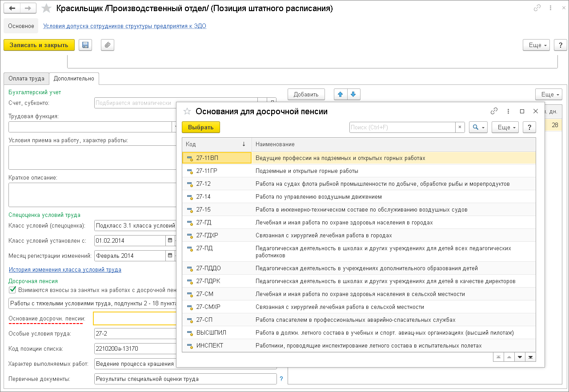Switch to the Оплата труда tab
This screenshot has height=392, width=569.
26,78
